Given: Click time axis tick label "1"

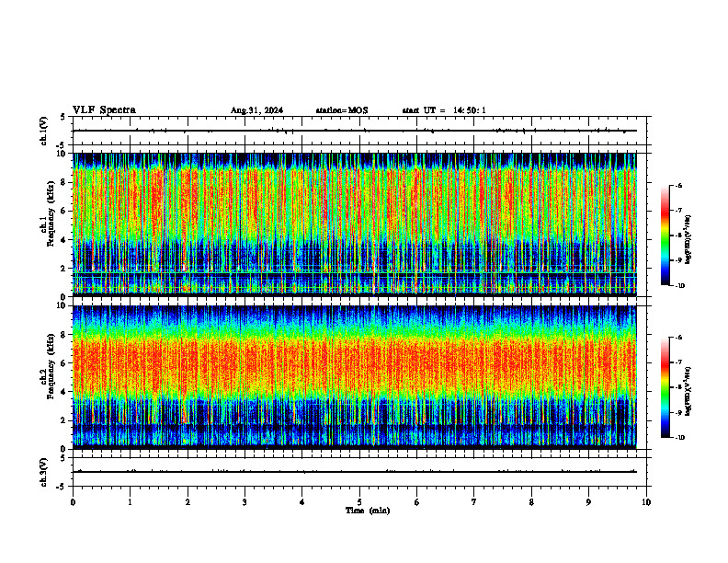Looking at the screenshot, I should coord(130,502).
